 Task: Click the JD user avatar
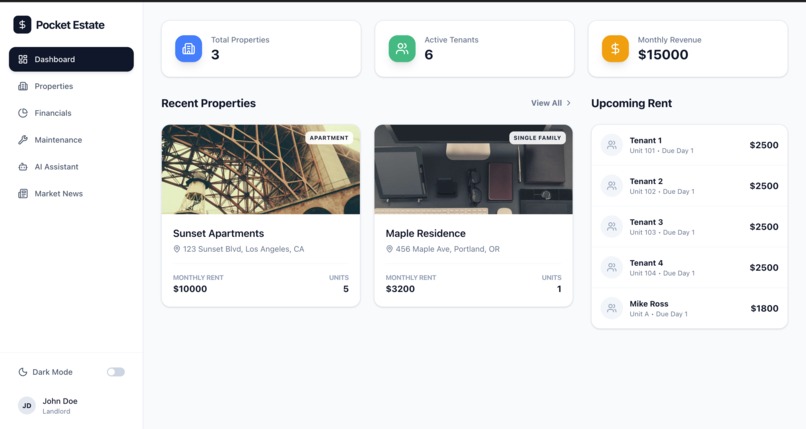(x=27, y=405)
